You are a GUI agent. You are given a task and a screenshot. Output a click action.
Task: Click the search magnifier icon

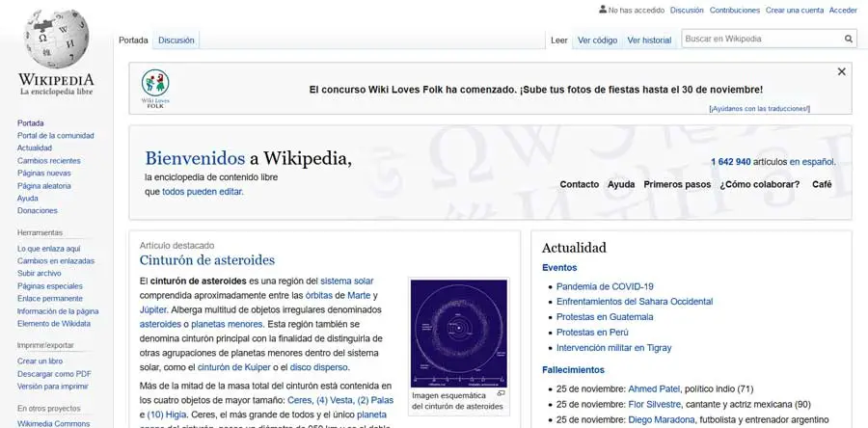[848, 39]
